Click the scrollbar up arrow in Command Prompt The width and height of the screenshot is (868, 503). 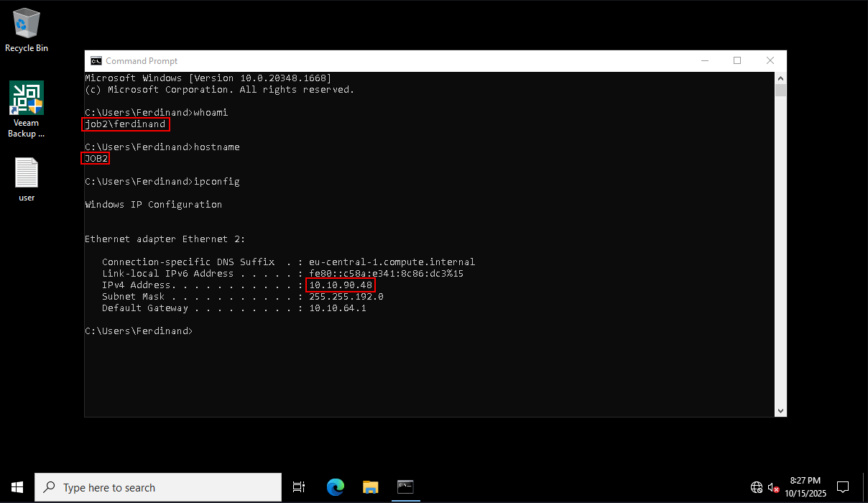(780, 77)
